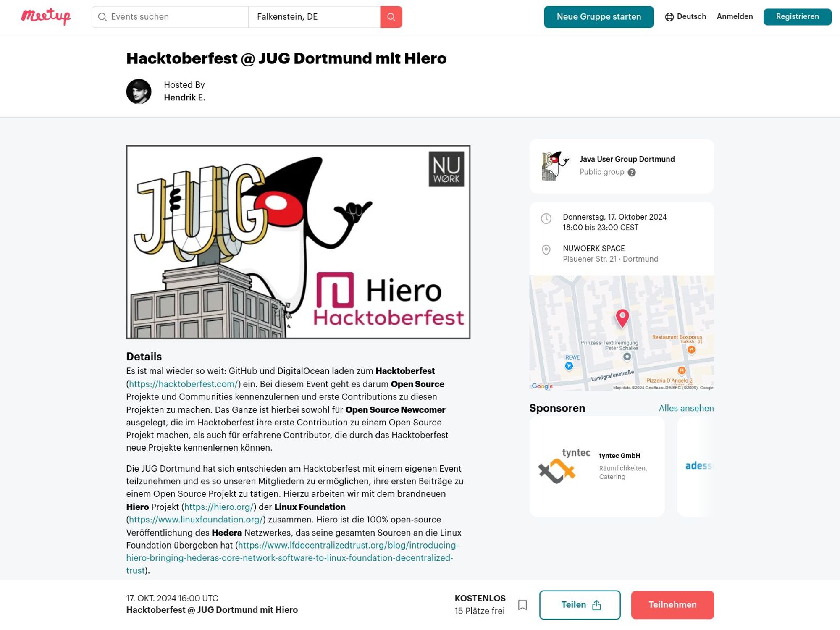Image resolution: width=840 pixels, height=630 pixels.
Task: Click the clock icon by event date
Action: tap(546, 218)
